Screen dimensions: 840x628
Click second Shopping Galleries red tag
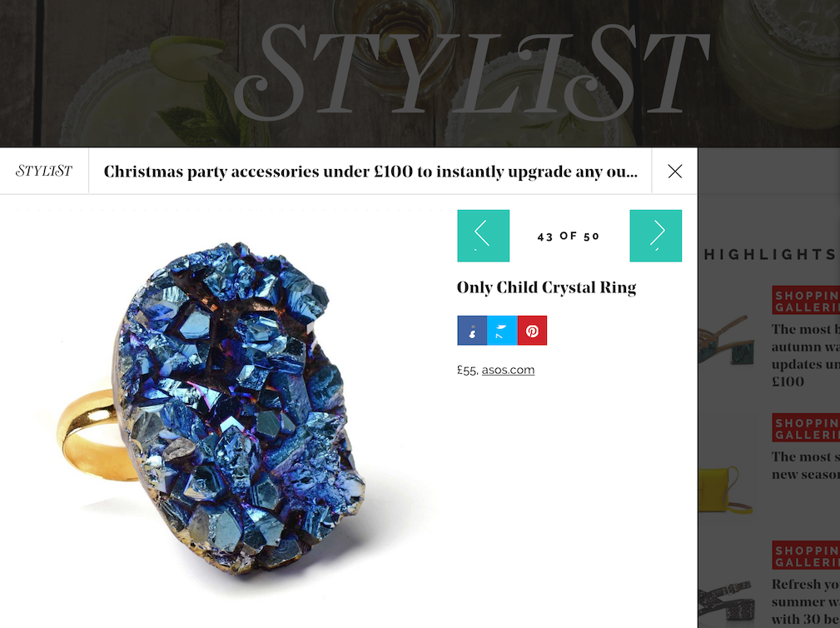[806, 427]
